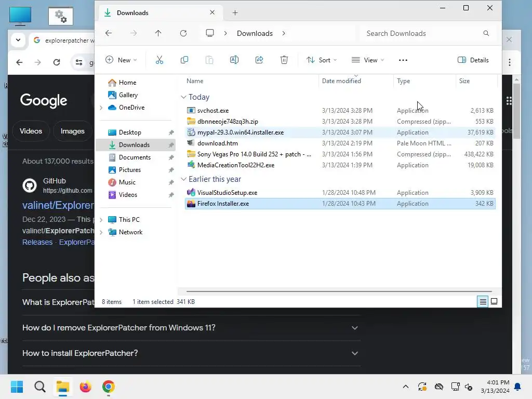Click Chrome page vertical scrollbar

click(516, 112)
